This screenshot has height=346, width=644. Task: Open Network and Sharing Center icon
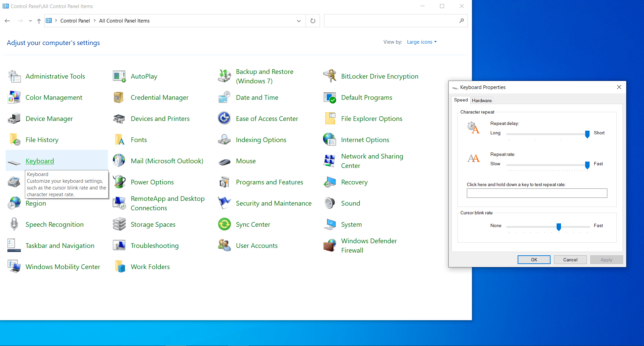click(330, 161)
